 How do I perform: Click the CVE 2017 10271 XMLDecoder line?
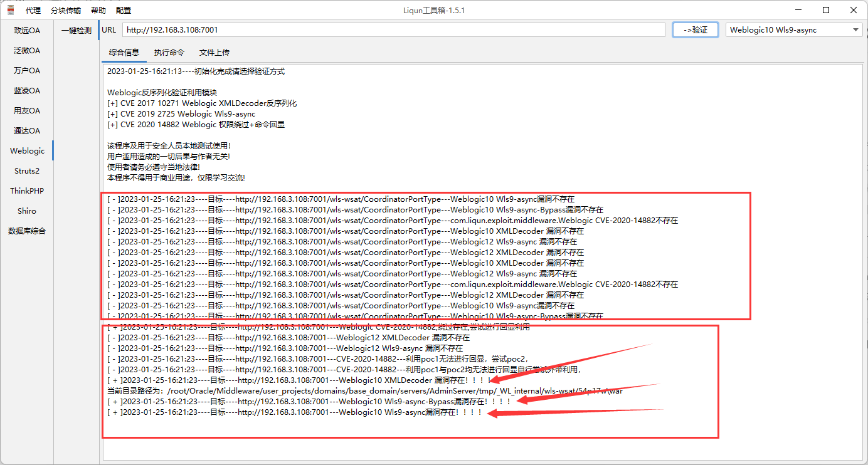click(202, 103)
